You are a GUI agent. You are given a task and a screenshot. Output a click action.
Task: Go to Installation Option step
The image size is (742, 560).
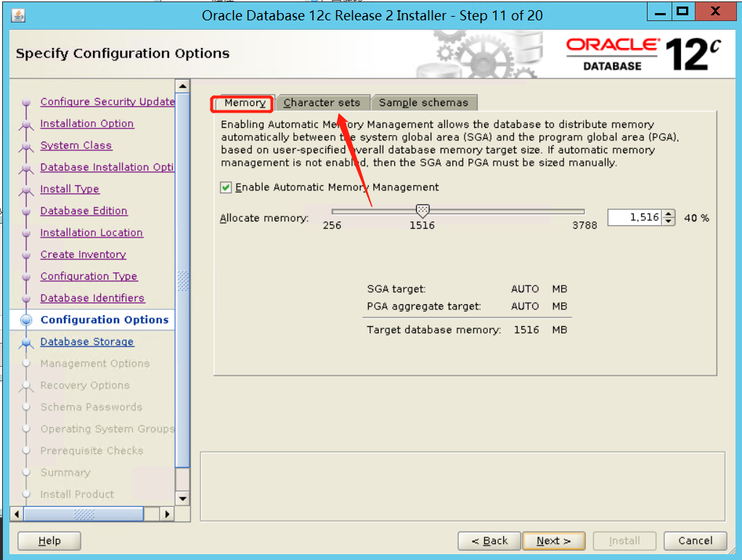pos(87,123)
